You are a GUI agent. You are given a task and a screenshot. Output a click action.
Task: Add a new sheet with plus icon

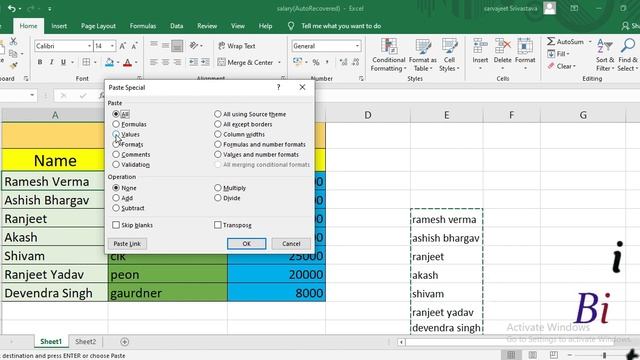[124, 342]
